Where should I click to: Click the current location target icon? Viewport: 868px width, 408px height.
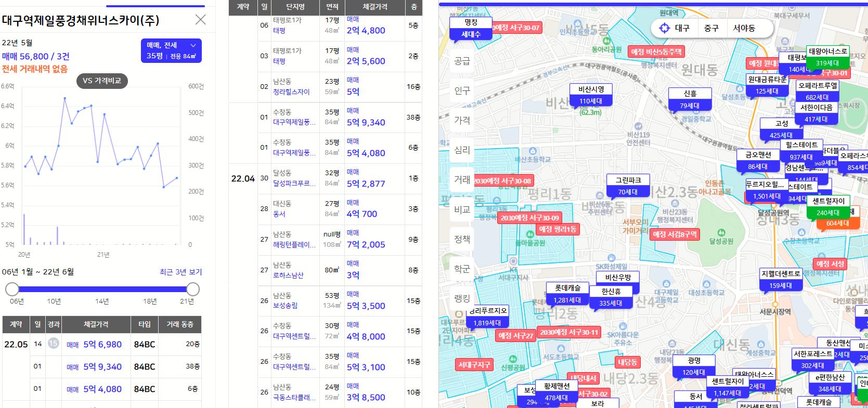coord(664,28)
